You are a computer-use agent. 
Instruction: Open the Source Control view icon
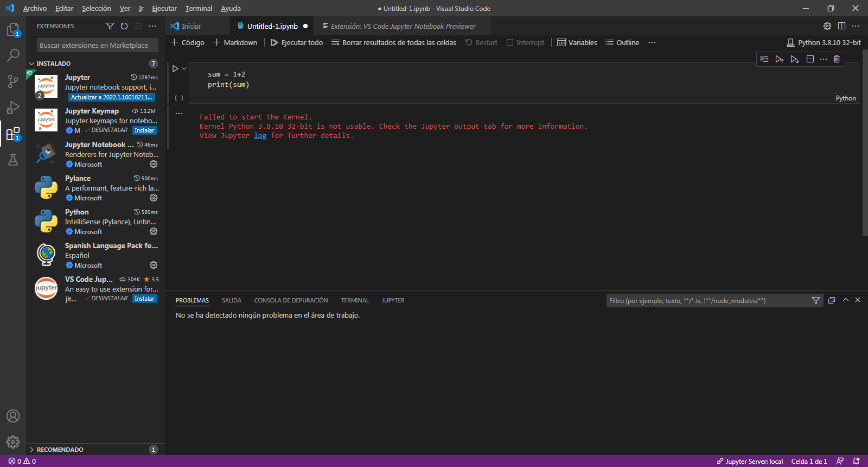pos(13,81)
